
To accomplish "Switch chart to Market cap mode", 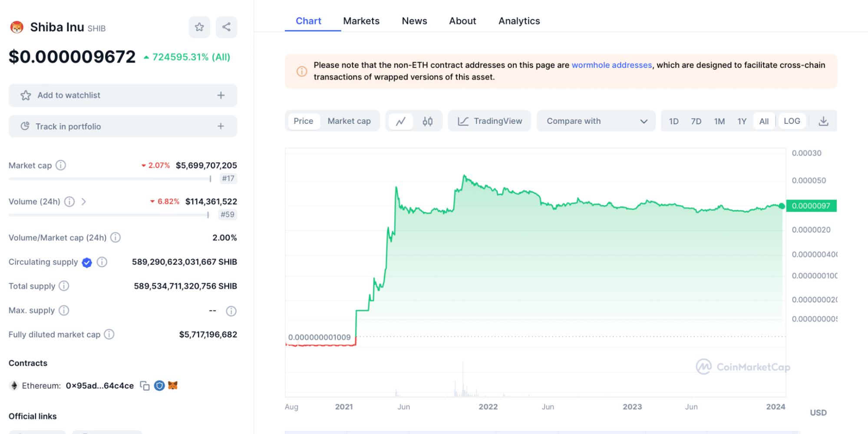I will click(349, 121).
